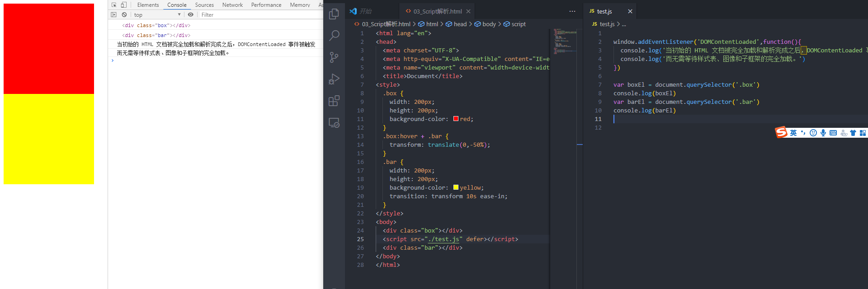The width and height of the screenshot is (868, 289).
Task: Toggle the live expression eye icon
Action: [191, 15]
